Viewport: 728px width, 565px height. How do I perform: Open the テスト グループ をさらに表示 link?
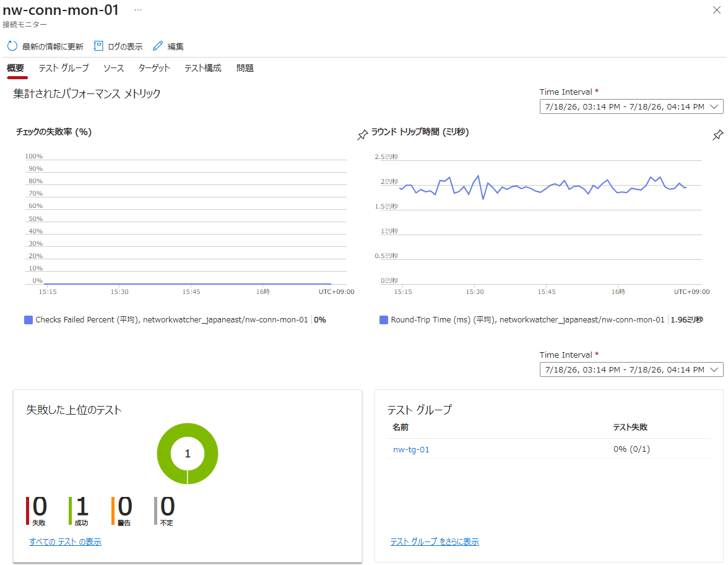[x=435, y=541]
